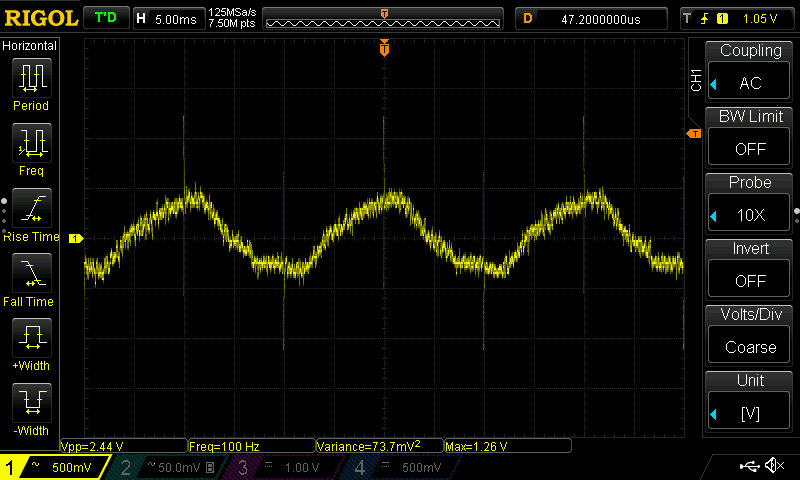Click the waveform memory position bar

click(x=384, y=18)
